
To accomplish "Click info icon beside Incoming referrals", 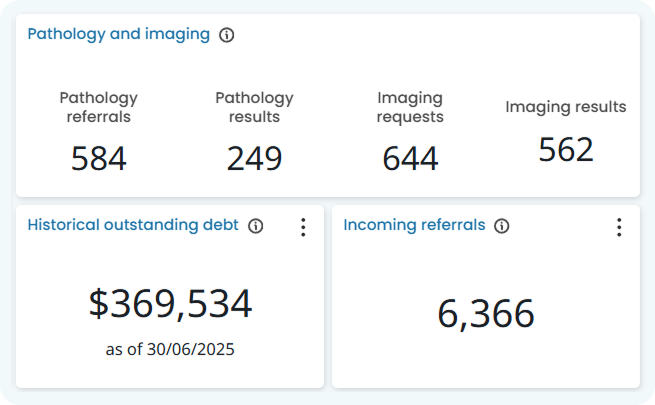I will click(x=502, y=226).
